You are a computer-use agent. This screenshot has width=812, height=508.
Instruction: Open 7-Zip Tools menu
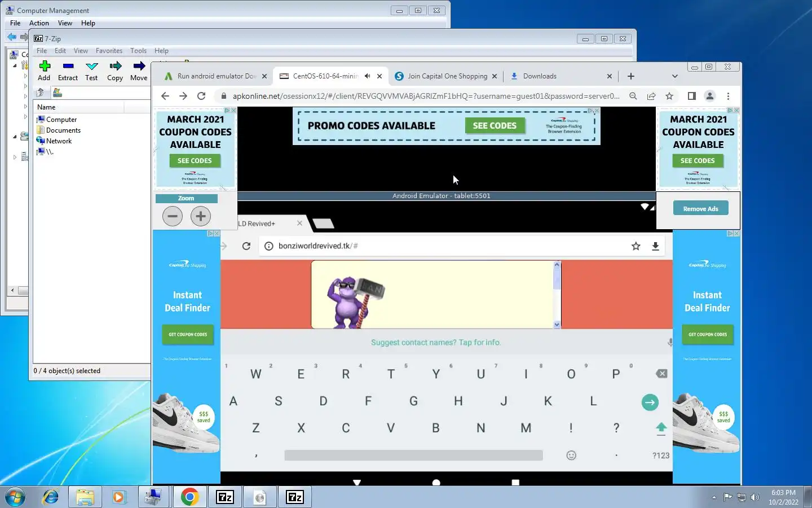[x=138, y=51]
